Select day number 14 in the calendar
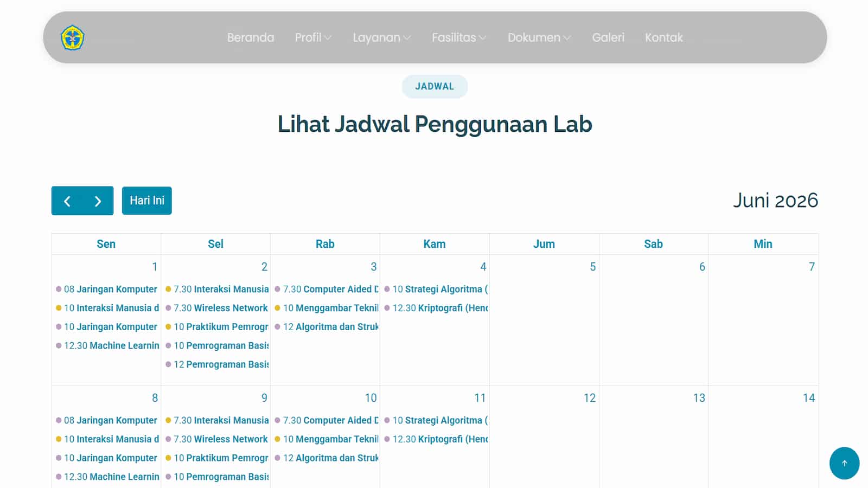The height and width of the screenshot is (488, 868). point(809,398)
